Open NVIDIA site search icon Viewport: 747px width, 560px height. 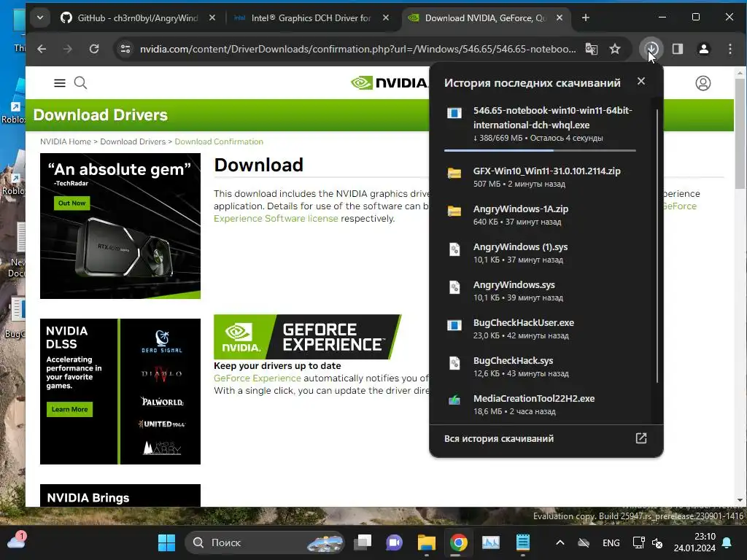80,83
